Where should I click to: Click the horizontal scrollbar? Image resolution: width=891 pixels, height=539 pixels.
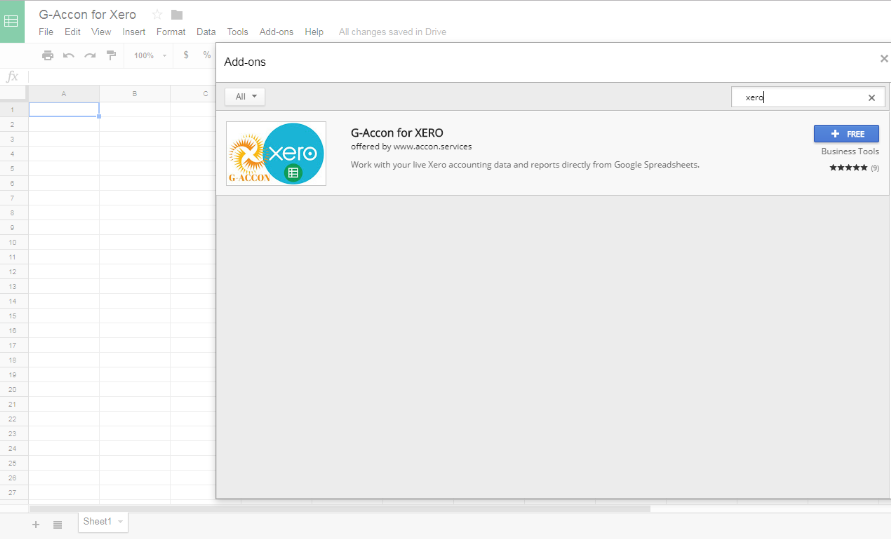(x=340, y=509)
